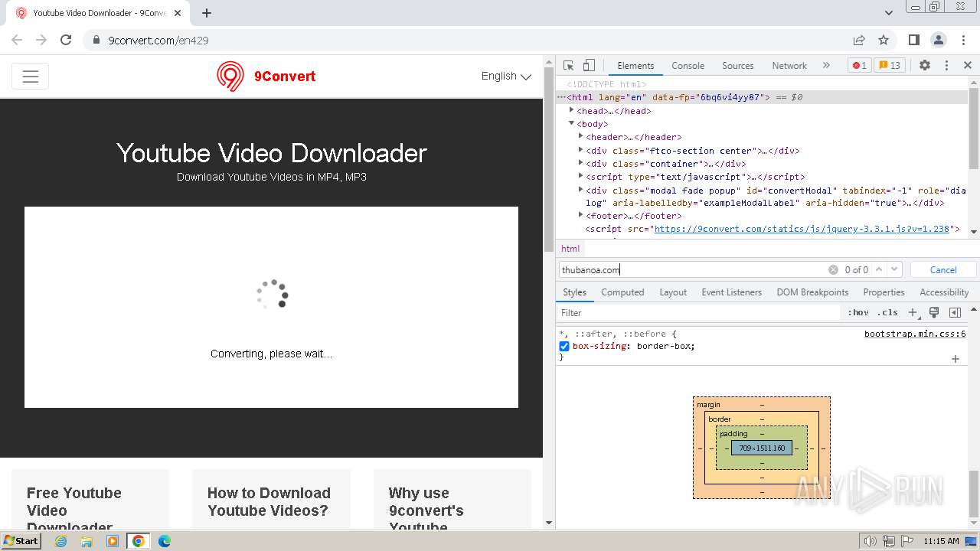Click the html breadcrumb in DevTools

tap(570, 249)
